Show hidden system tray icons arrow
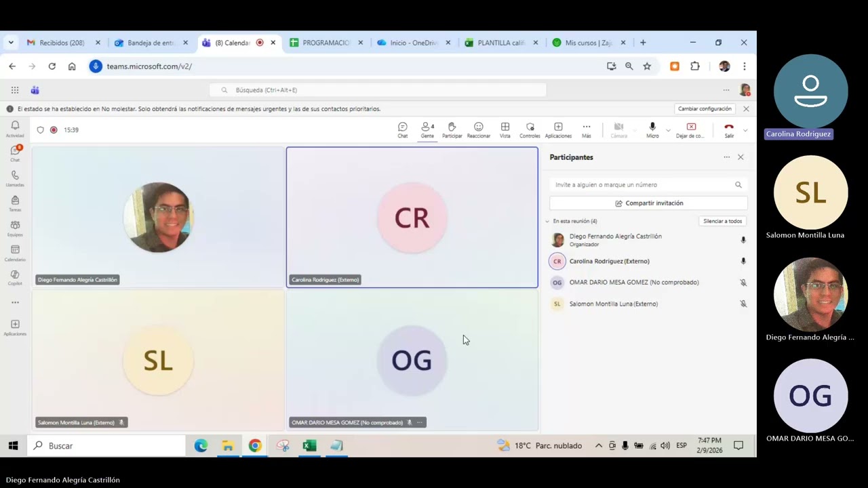Image resolution: width=868 pixels, height=488 pixels. 598,445
